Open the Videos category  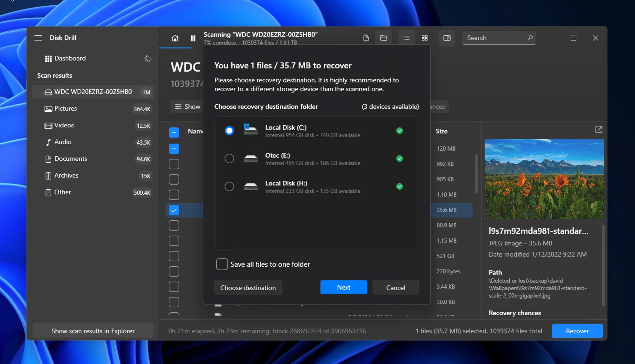tap(93, 125)
